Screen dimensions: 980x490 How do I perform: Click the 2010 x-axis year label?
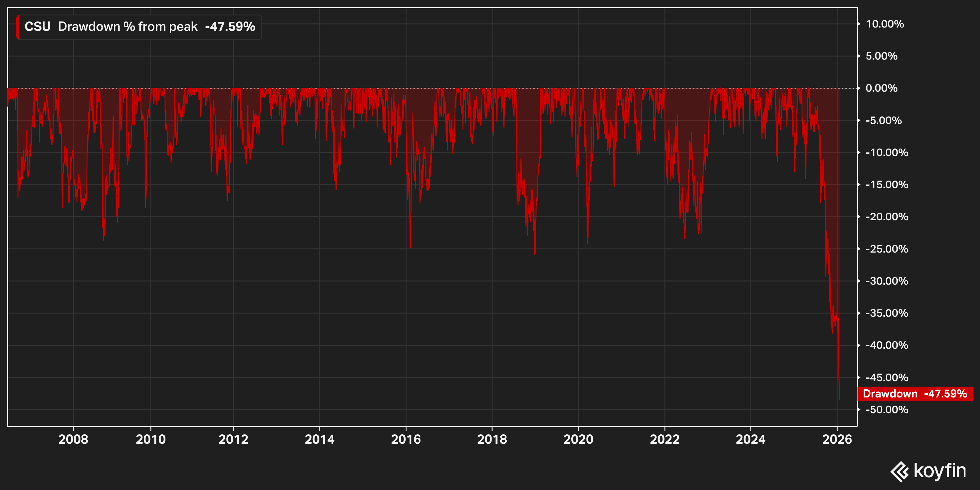(151, 439)
